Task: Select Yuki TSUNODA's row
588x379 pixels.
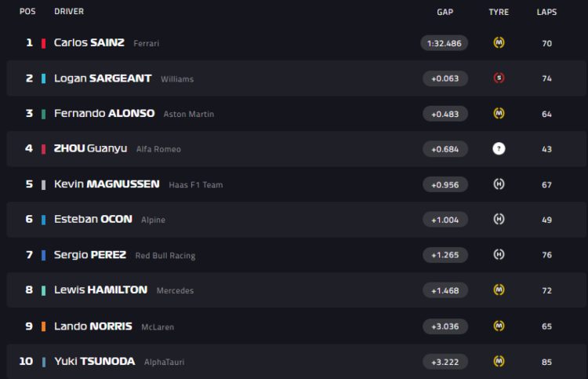Action: click(x=296, y=362)
